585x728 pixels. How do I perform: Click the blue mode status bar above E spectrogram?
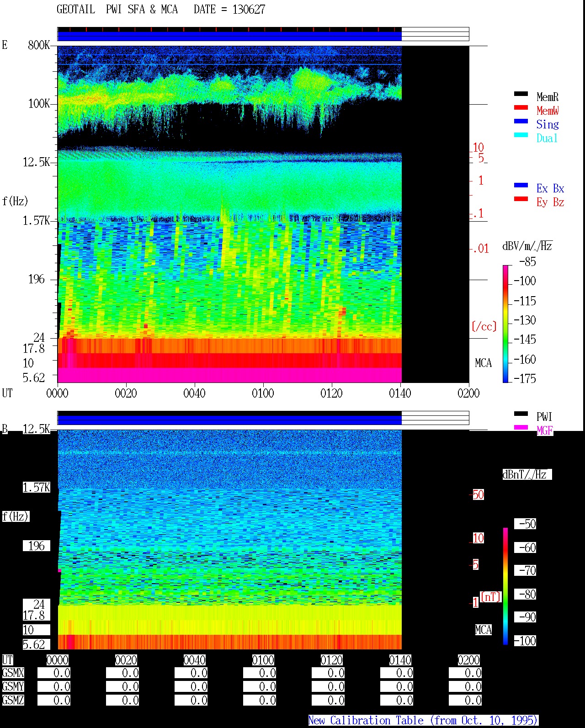pyautogui.click(x=229, y=36)
